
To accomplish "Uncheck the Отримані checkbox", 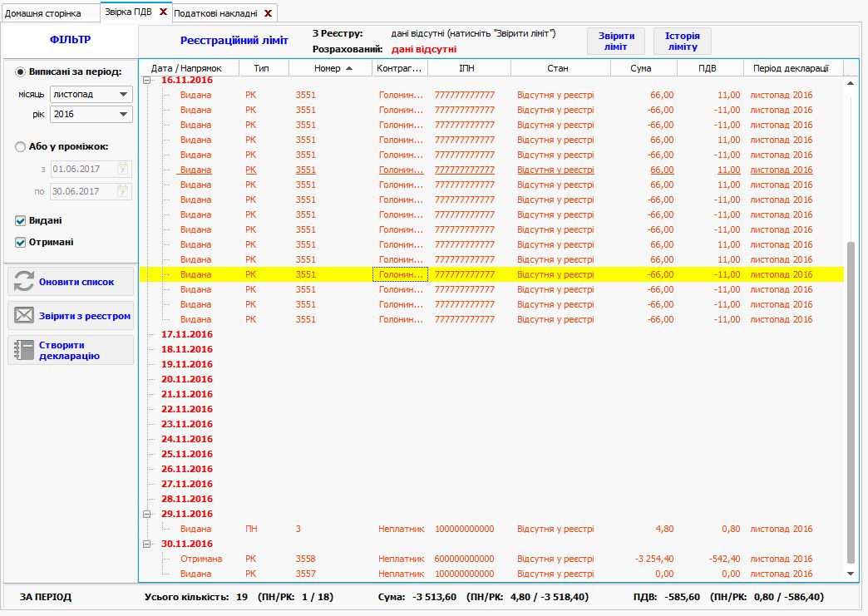I will click(21, 243).
